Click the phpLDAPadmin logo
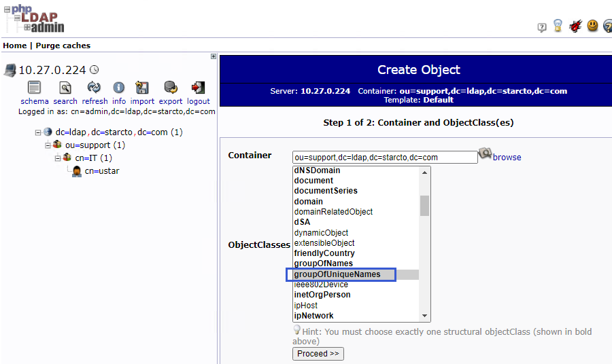The image size is (612, 364). click(x=35, y=19)
